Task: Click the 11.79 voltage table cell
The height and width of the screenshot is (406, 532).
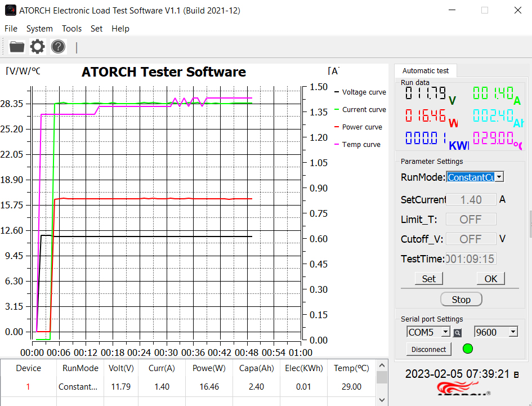Action: pyautogui.click(x=121, y=387)
